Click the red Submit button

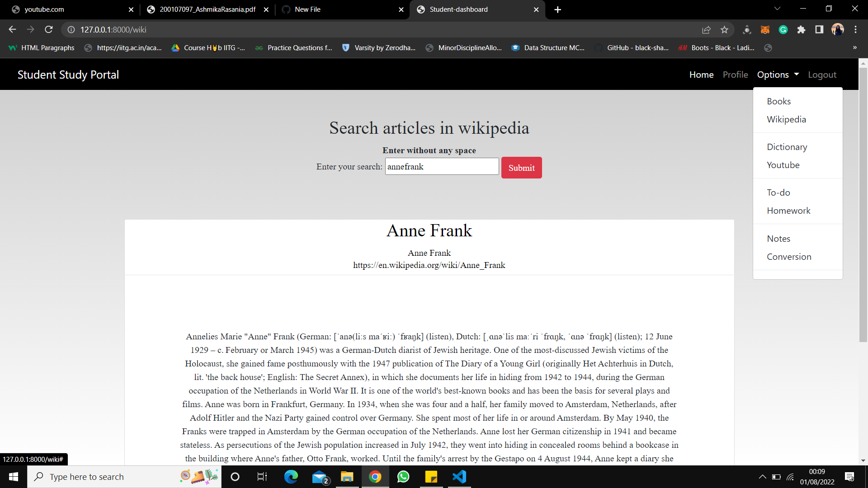[x=521, y=168]
